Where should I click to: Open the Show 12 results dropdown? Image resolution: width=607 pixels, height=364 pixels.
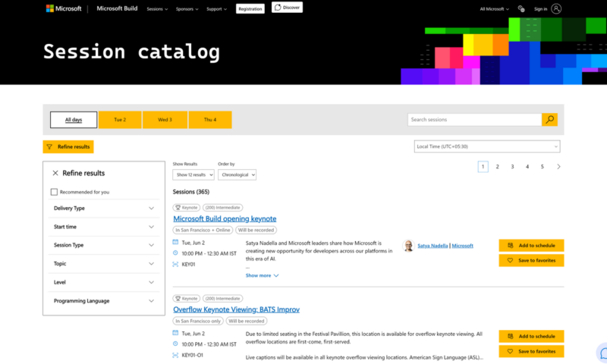[193, 175]
